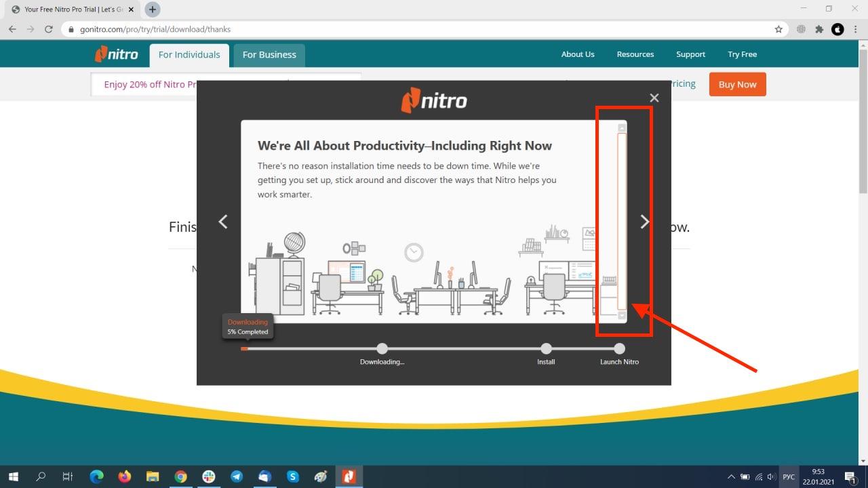Open Telegram from the taskbar

point(237,476)
